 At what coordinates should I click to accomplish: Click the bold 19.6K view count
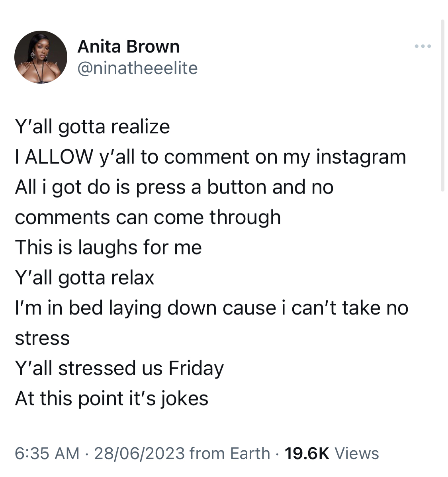(307, 453)
